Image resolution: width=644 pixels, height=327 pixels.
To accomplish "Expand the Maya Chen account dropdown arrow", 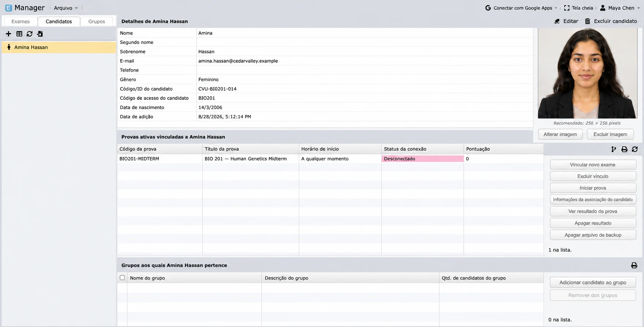I will (639, 8).
